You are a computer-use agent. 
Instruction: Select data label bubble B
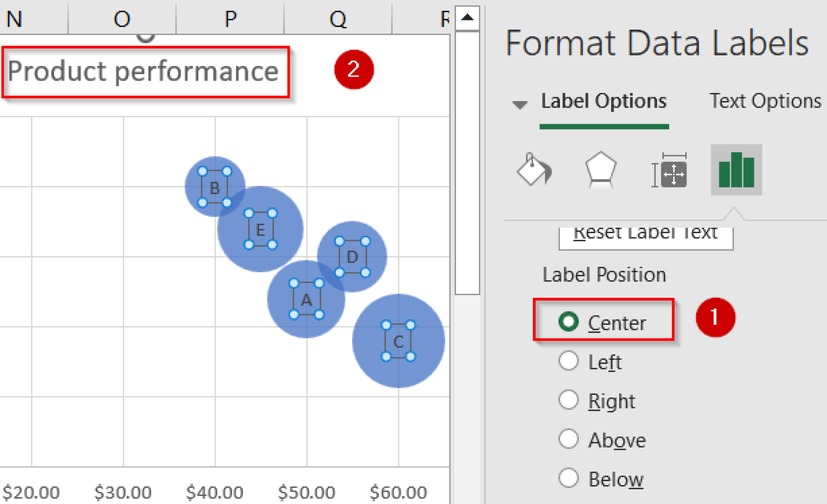pos(215,188)
